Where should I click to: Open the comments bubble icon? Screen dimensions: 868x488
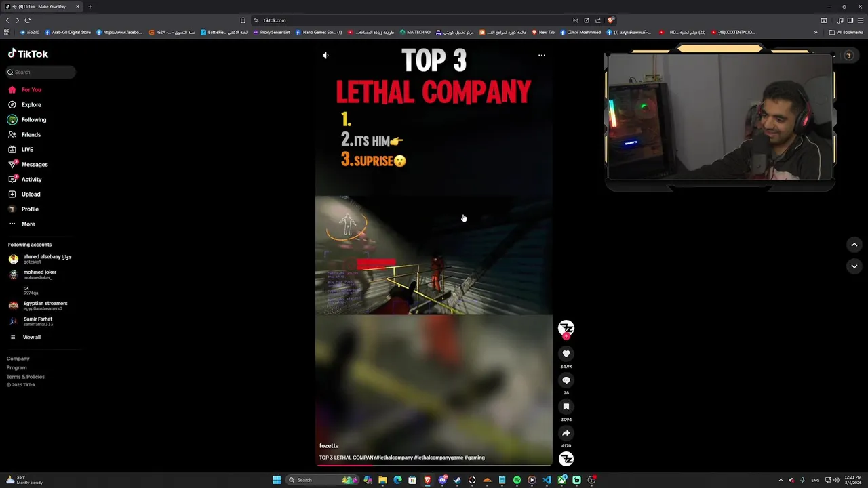566,380
